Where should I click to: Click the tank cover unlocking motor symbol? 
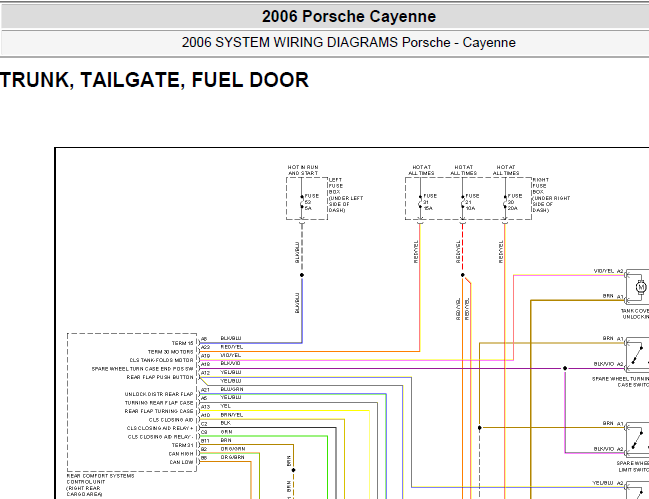pos(640,286)
